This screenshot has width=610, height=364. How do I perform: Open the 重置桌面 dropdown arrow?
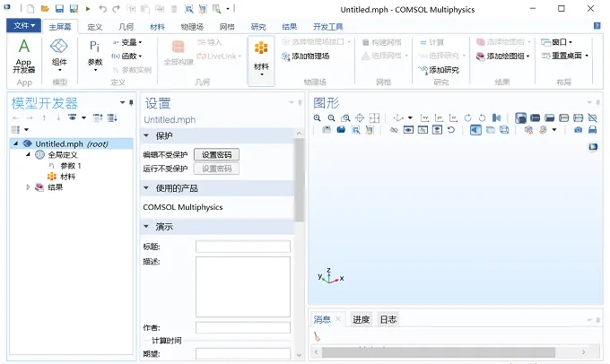(587, 56)
